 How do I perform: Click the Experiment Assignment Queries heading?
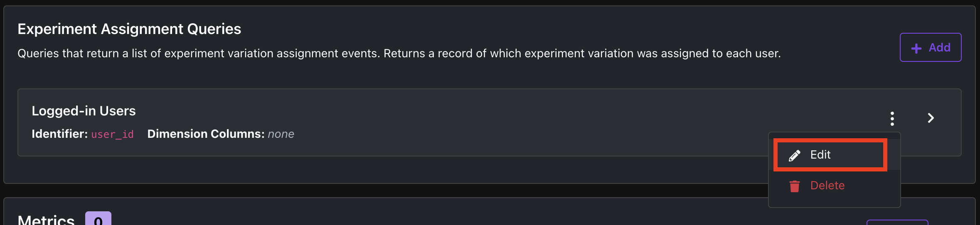pyautogui.click(x=129, y=29)
